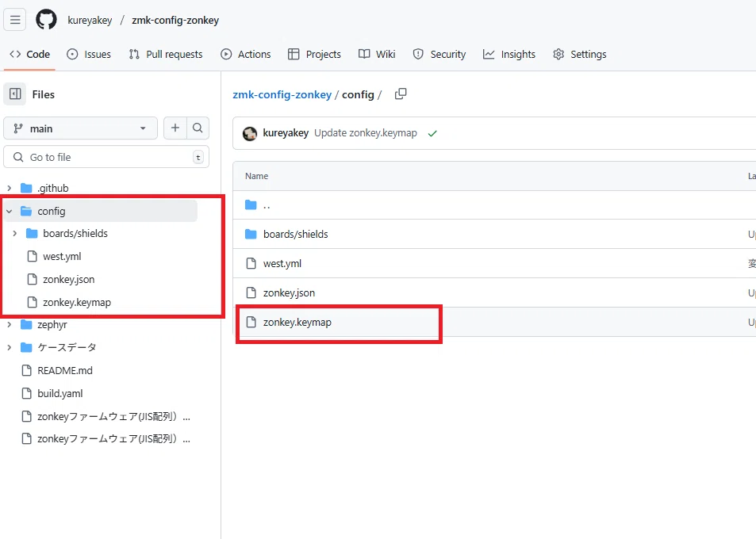
Task: Open the 'Update zonkey.keymap' commit message
Action: coord(366,133)
